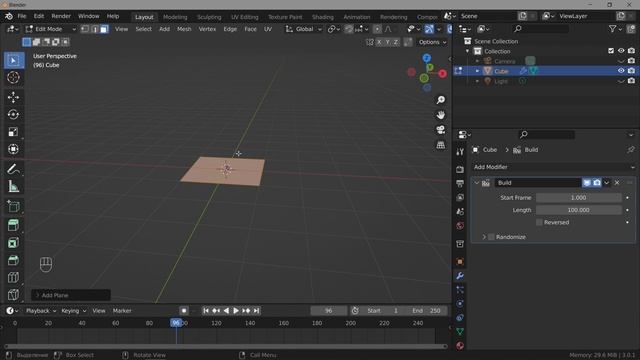Click the Length value field

tap(579, 210)
